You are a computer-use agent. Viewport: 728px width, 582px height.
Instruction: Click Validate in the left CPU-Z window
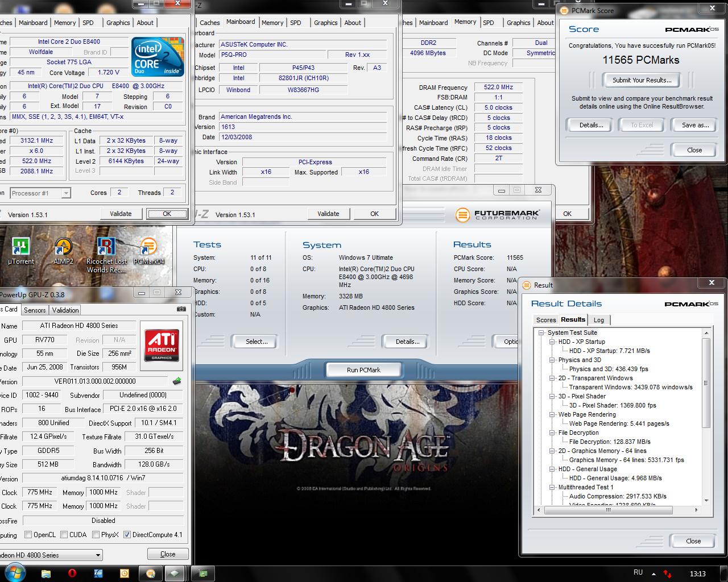click(121, 214)
